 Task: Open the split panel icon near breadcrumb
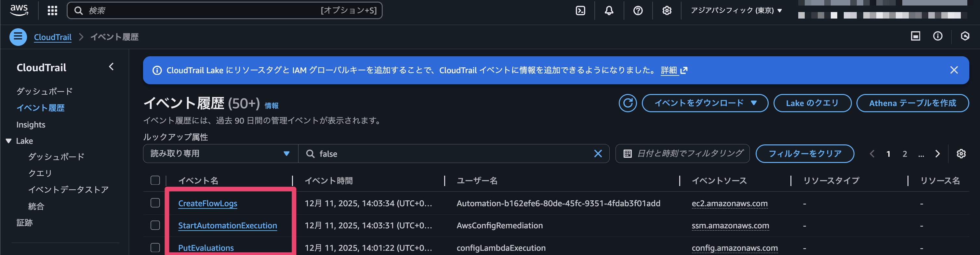pyautogui.click(x=915, y=36)
